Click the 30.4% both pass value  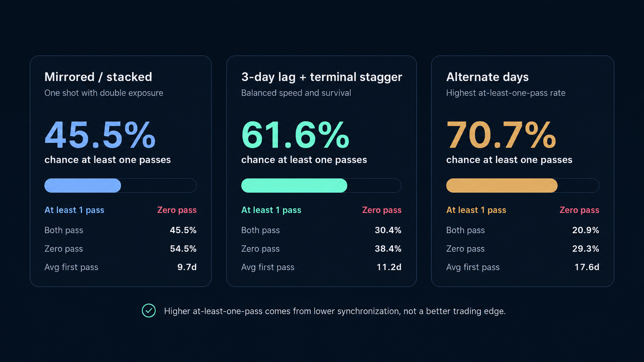388,230
